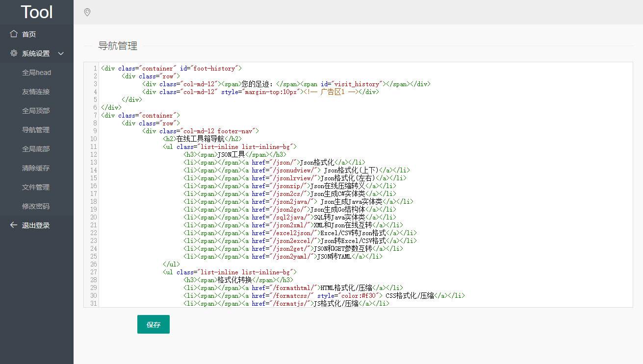
Task: Open 修改密码 password page
Action: coord(36,206)
